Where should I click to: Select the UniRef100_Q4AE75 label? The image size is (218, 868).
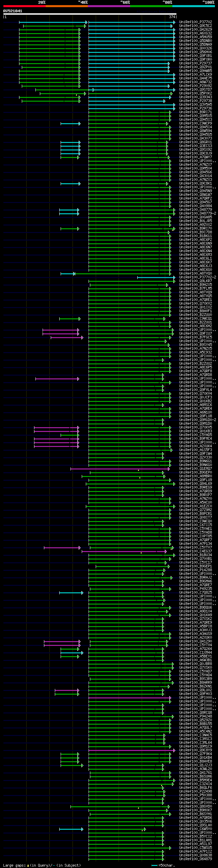[x=196, y=78]
